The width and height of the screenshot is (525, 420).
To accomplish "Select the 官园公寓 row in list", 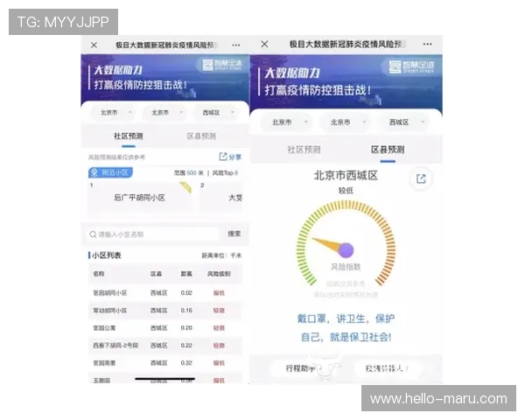I will [164, 328].
